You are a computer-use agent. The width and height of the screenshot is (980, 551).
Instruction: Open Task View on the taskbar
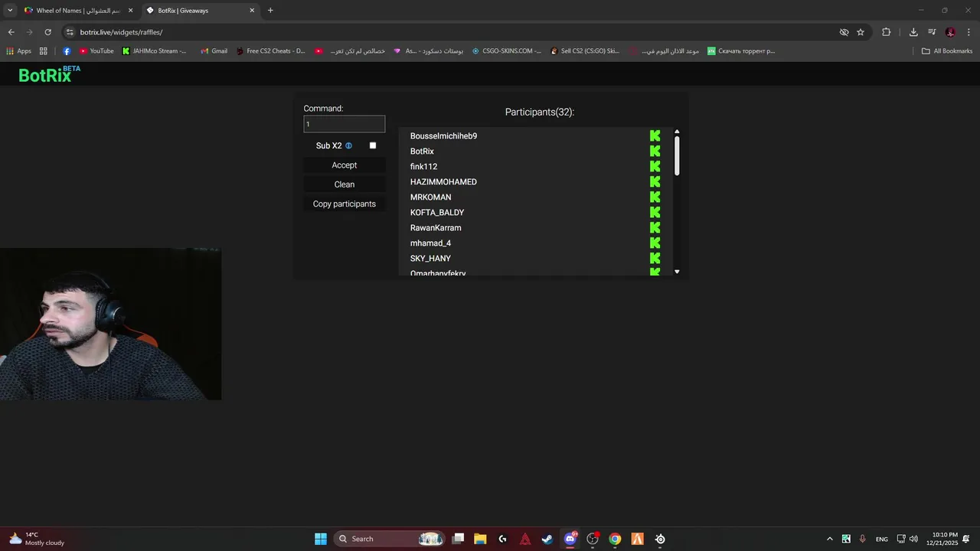coord(458,539)
